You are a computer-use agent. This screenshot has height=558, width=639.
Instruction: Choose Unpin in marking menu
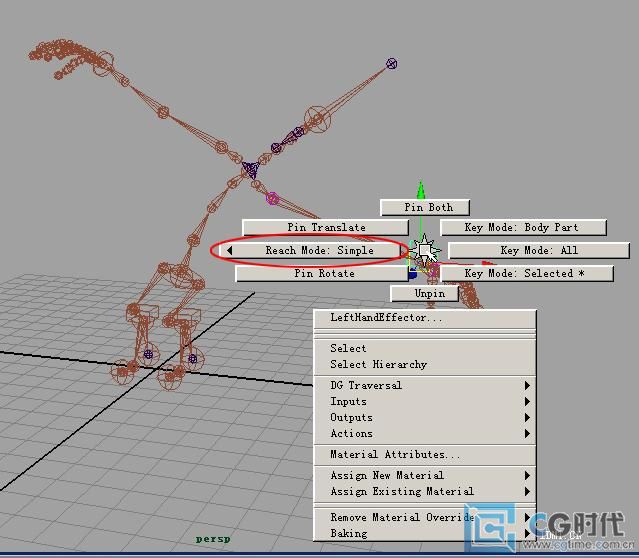pyautogui.click(x=425, y=293)
